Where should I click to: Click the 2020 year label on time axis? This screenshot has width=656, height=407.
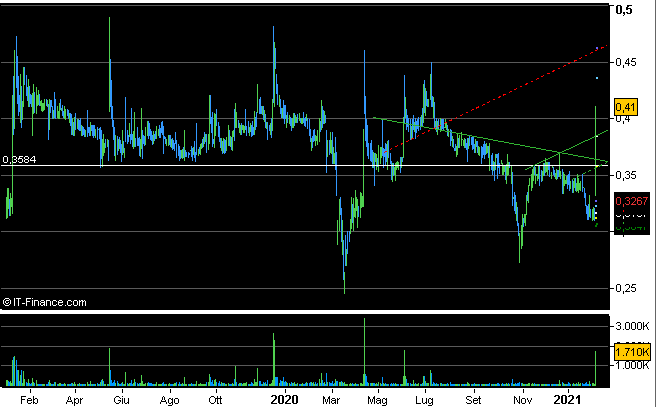[x=285, y=399]
